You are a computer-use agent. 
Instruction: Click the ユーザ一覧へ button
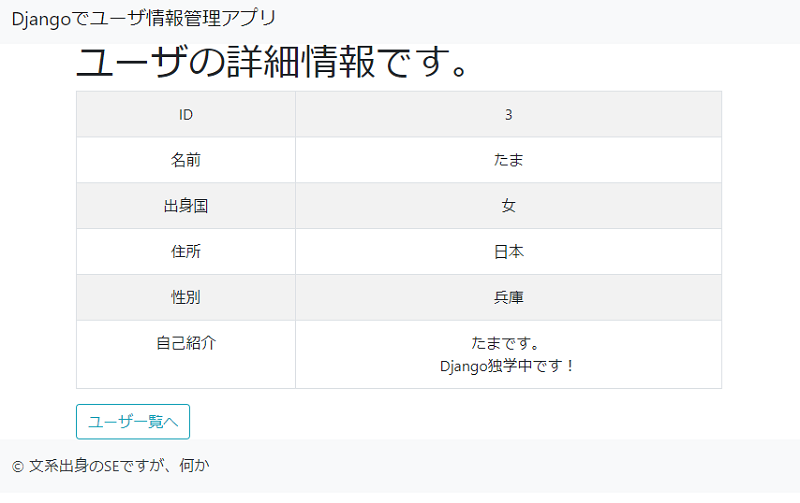133,422
